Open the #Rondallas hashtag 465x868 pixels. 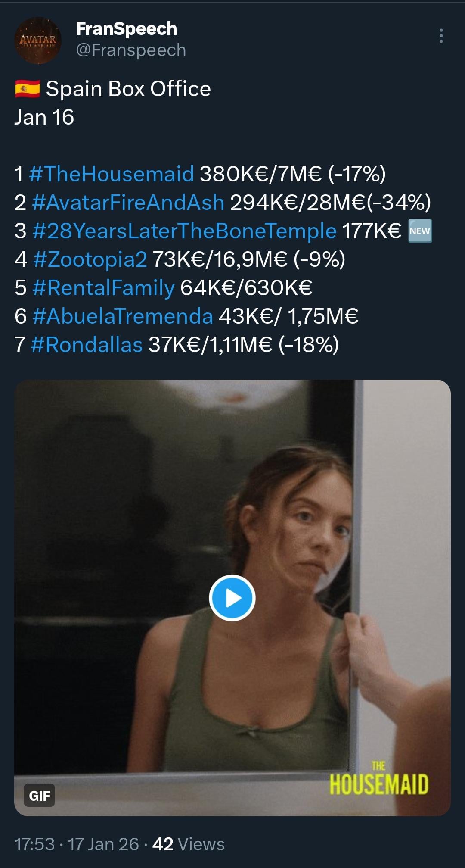(87, 344)
